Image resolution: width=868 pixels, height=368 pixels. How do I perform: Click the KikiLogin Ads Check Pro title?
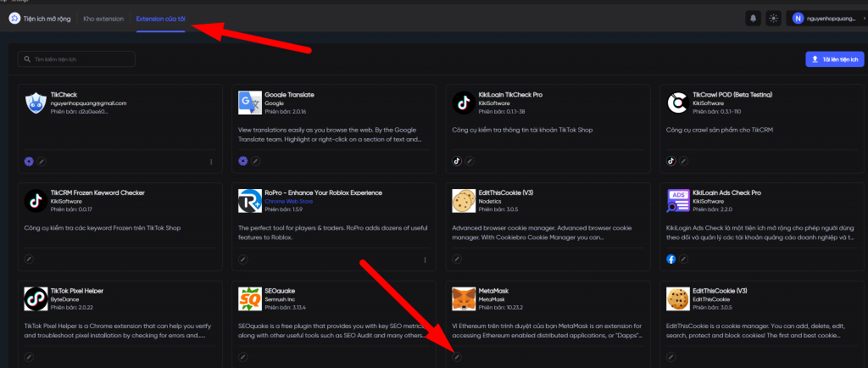(726, 192)
